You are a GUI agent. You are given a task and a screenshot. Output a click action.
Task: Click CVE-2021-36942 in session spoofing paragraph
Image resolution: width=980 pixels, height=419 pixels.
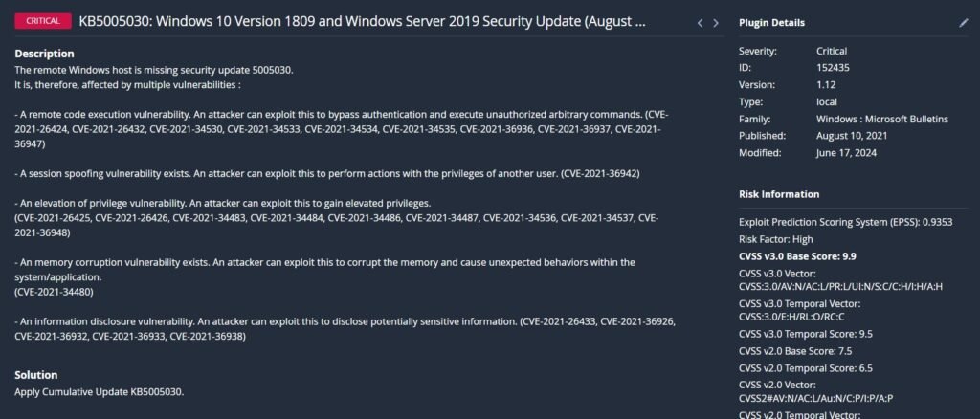(600, 173)
